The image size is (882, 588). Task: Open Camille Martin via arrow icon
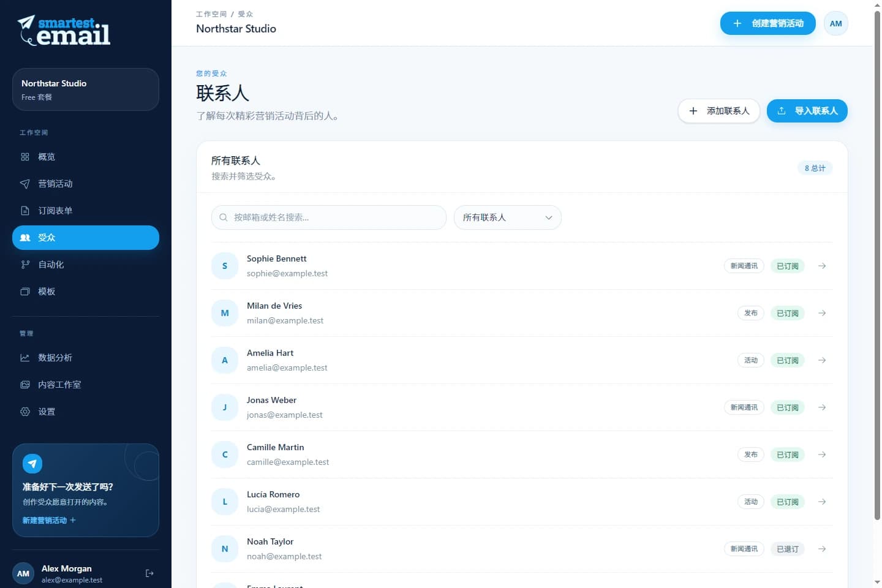822,454
